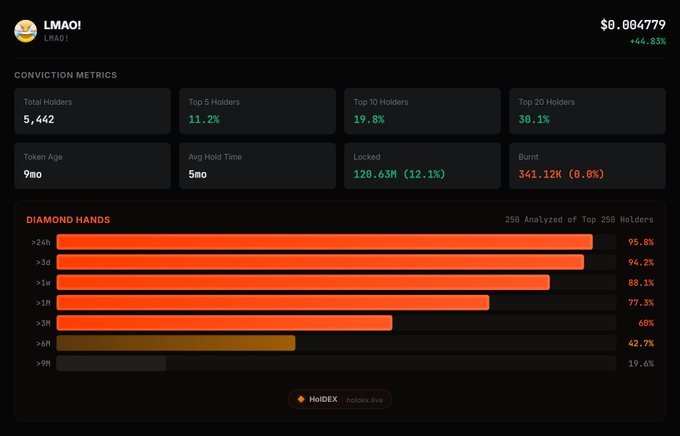Click the Avg Hold Time label
Viewport: 680px width, 436px height.
click(215, 157)
